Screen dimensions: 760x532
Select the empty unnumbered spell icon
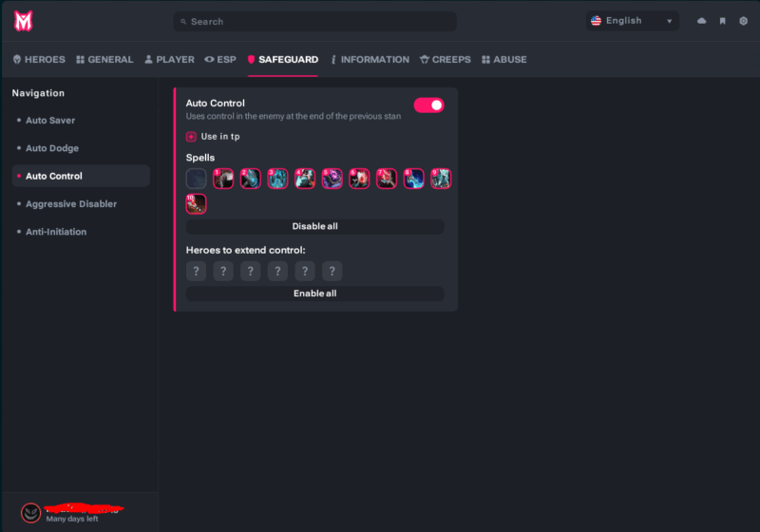click(x=197, y=179)
